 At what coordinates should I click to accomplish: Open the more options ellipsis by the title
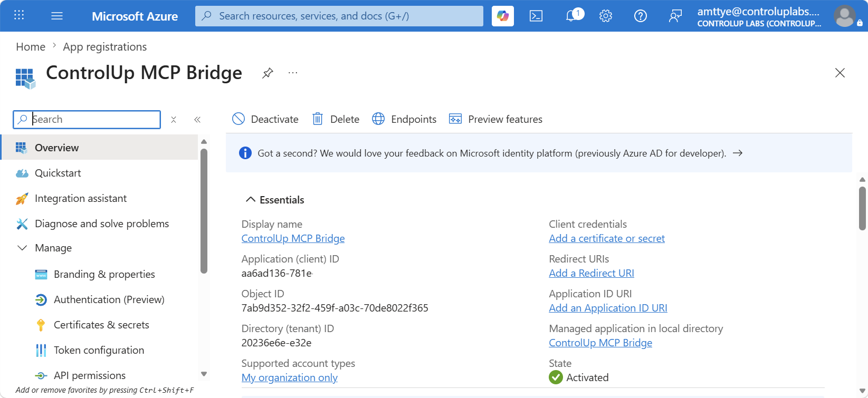click(293, 73)
